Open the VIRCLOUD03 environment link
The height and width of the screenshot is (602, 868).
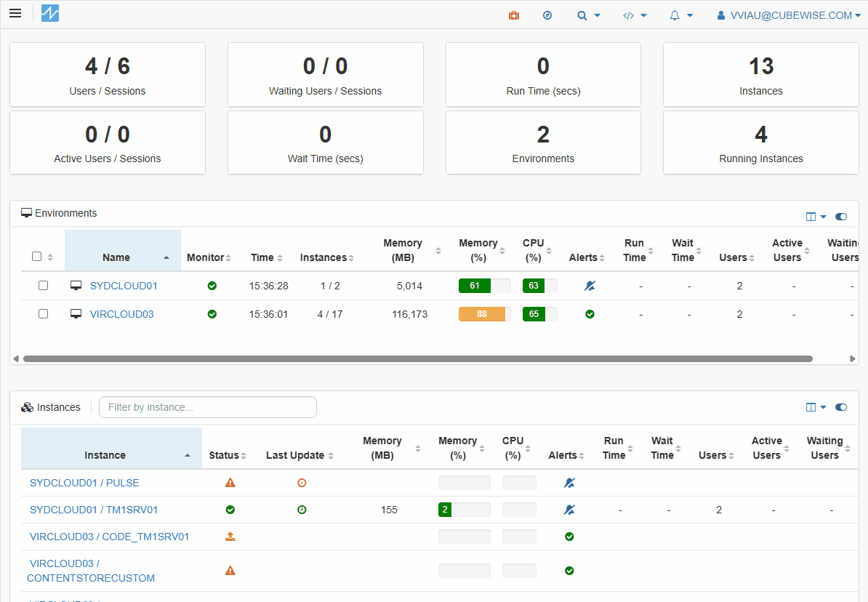point(122,314)
